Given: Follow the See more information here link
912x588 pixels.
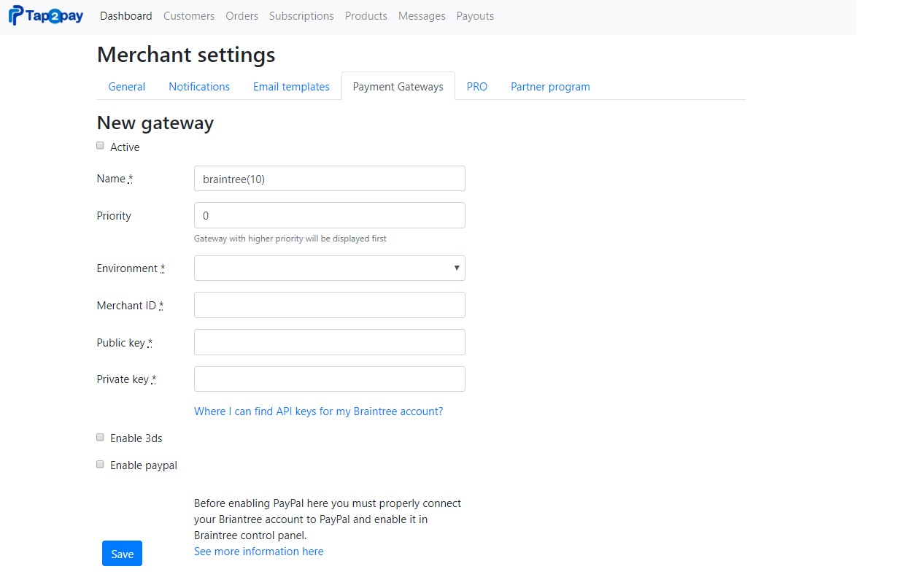Looking at the screenshot, I should pos(258,552).
